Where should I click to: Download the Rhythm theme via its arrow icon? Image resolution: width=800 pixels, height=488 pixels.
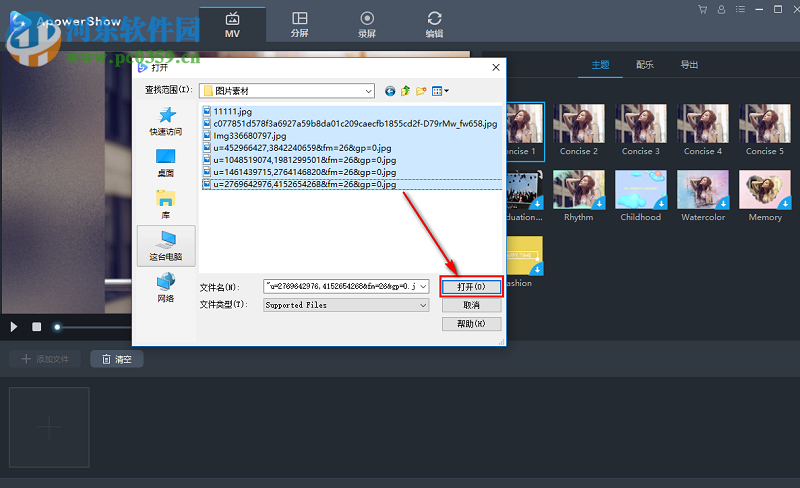click(x=599, y=204)
